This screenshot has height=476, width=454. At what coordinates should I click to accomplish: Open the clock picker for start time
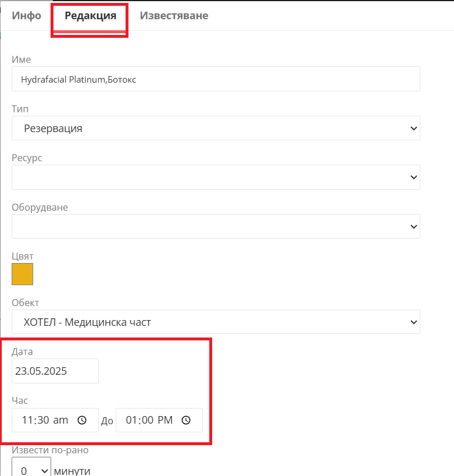(x=82, y=420)
